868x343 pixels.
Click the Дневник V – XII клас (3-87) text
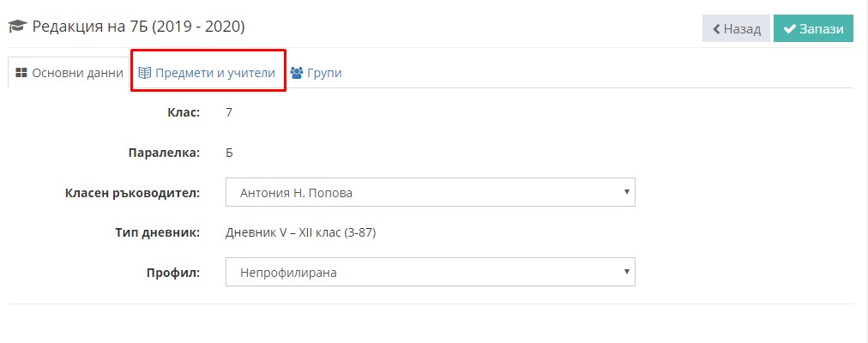pyautogui.click(x=300, y=233)
